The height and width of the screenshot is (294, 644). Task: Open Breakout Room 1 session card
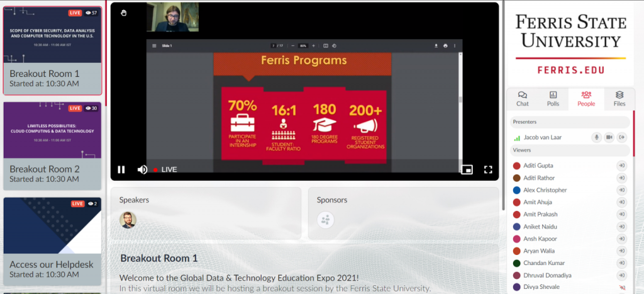coord(52,50)
